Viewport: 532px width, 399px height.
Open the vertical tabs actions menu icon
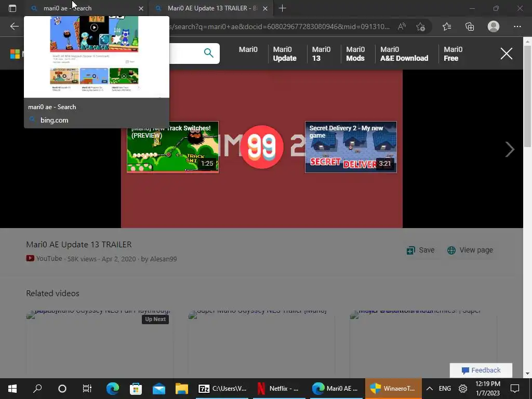tap(12, 8)
